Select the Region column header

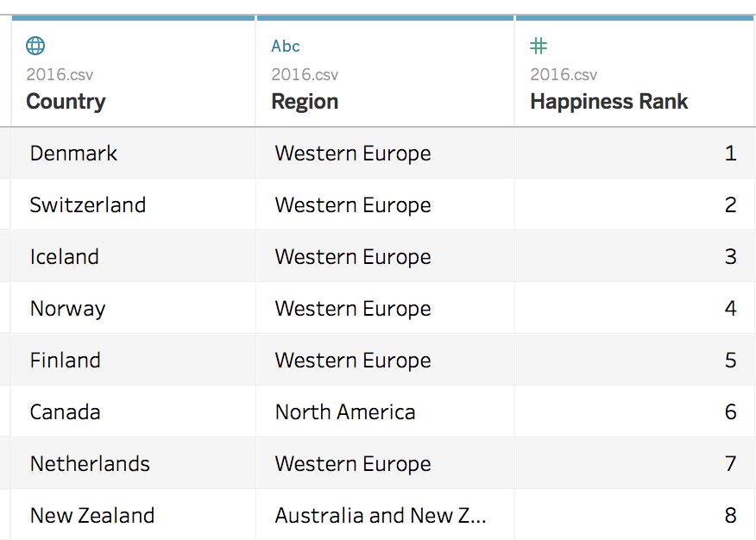305,102
